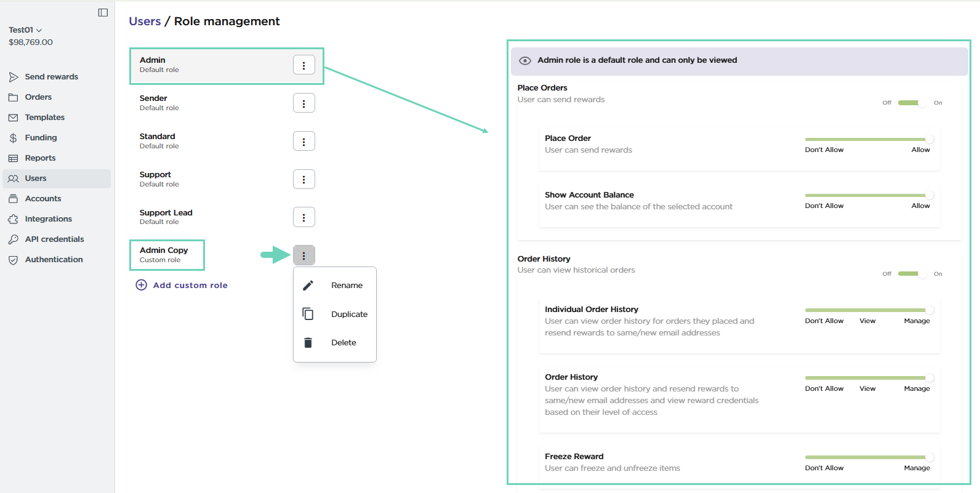Toggle the Place Orders section switch

(912, 103)
